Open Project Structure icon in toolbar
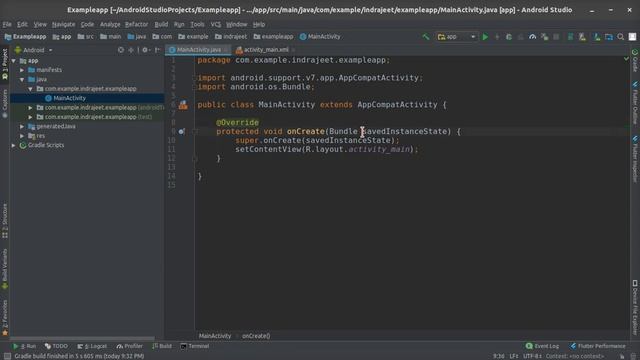 (609, 37)
